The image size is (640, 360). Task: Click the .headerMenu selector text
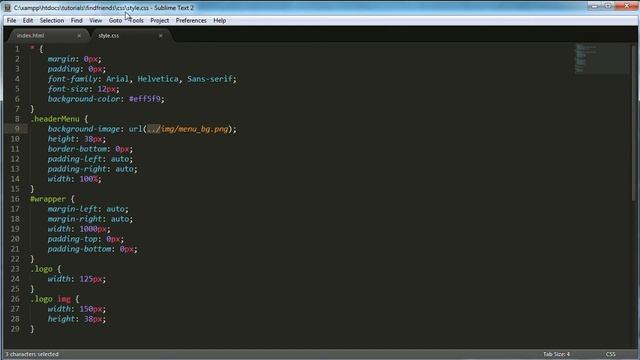55,119
